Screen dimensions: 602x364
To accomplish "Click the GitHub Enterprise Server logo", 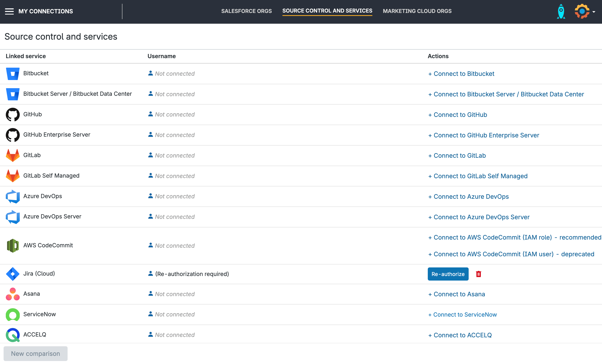I will coord(13,135).
